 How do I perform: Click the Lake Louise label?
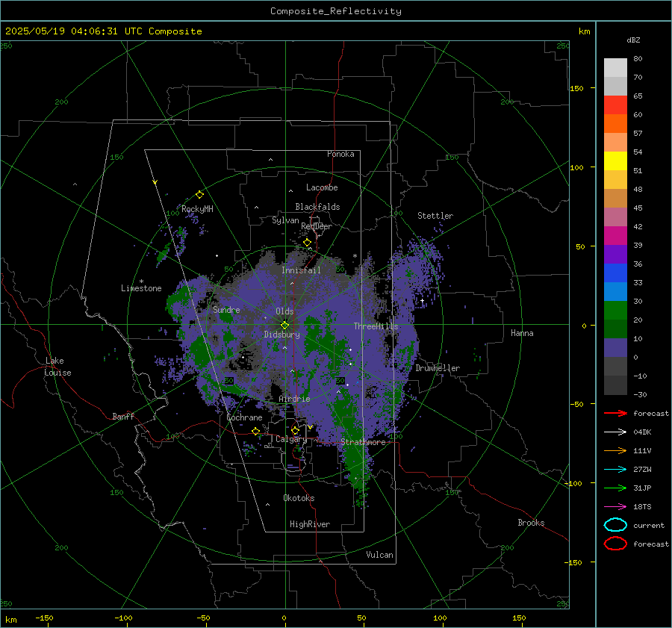[x=57, y=367]
